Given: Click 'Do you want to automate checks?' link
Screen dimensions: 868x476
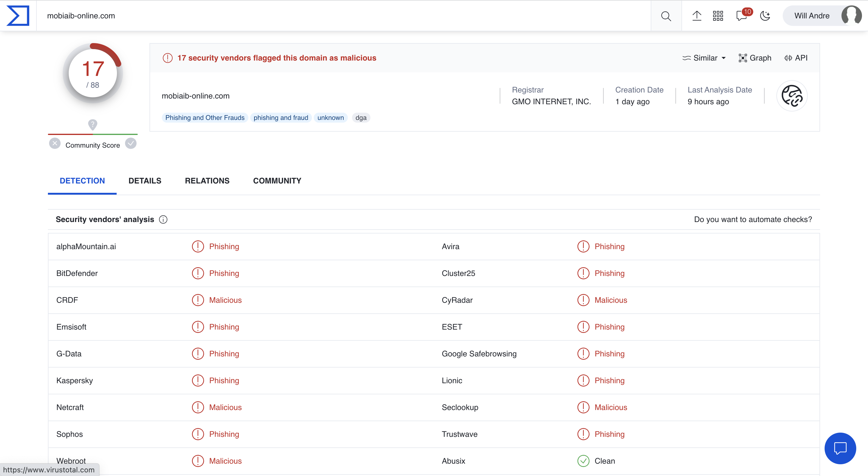Looking at the screenshot, I should 753,220.
